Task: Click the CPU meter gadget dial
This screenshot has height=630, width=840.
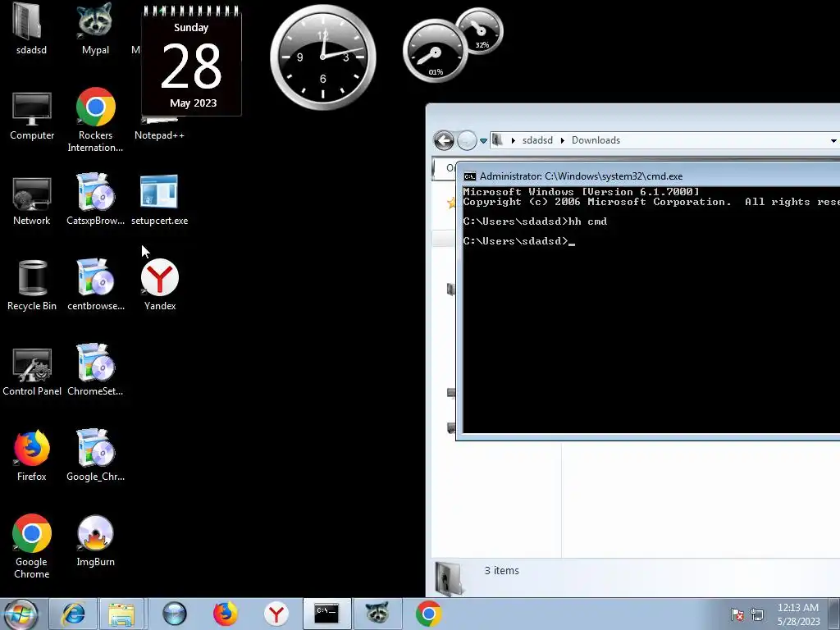Action: 435,52
